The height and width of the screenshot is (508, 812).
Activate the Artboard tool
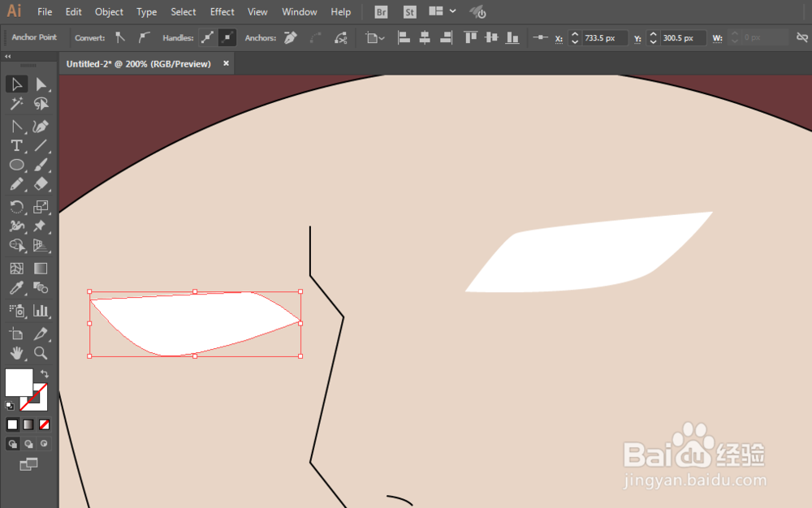click(x=16, y=334)
